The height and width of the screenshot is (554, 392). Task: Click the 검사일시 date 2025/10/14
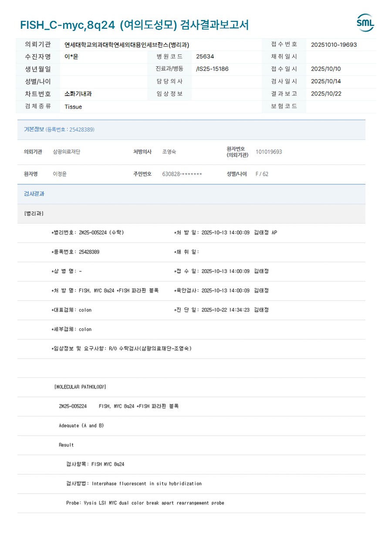[326, 82]
